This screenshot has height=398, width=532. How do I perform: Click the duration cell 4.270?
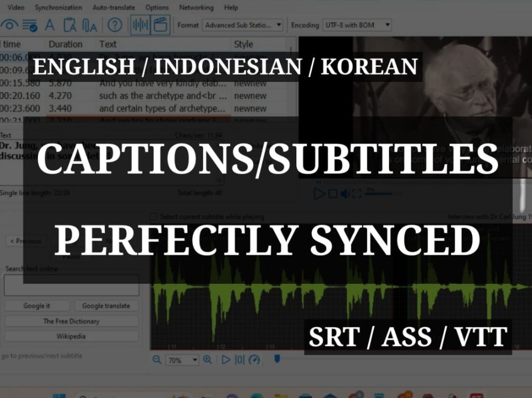click(60, 96)
